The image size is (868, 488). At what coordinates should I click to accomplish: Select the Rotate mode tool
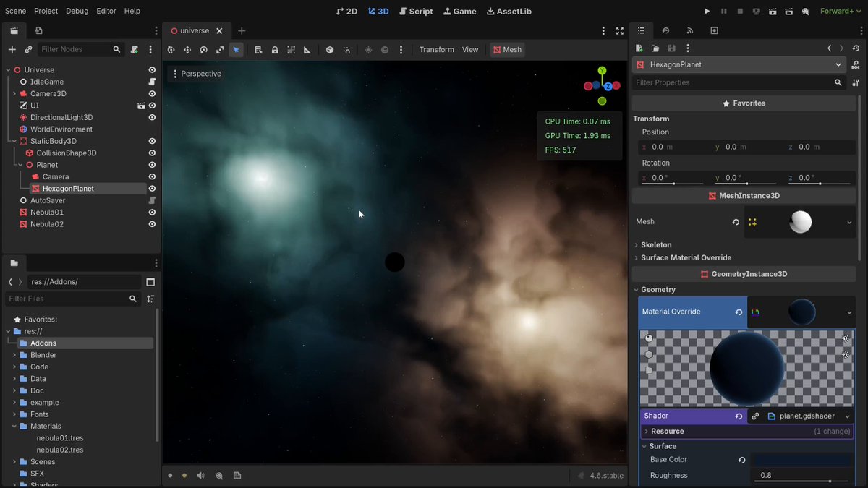click(x=204, y=50)
